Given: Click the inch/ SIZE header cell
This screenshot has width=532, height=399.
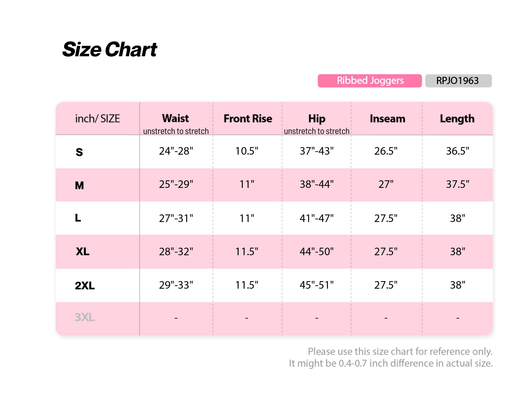Looking at the screenshot, I should pyautogui.click(x=97, y=119).
